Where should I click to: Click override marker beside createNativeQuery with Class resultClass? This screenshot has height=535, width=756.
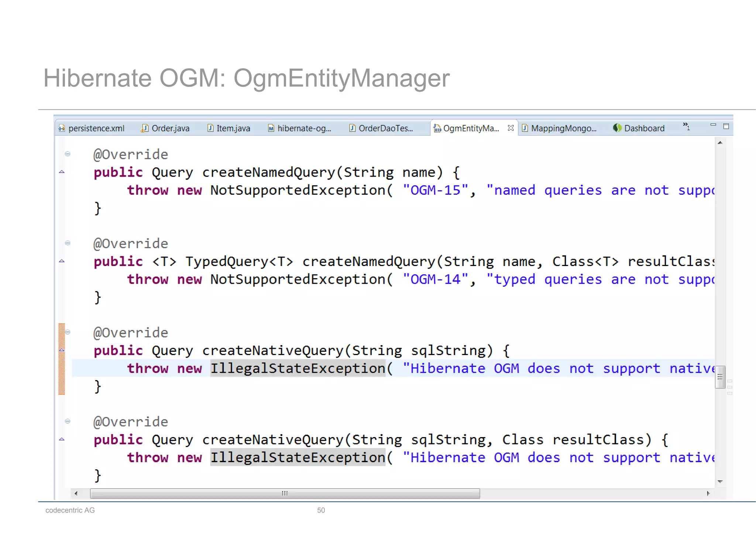[62, 439]
